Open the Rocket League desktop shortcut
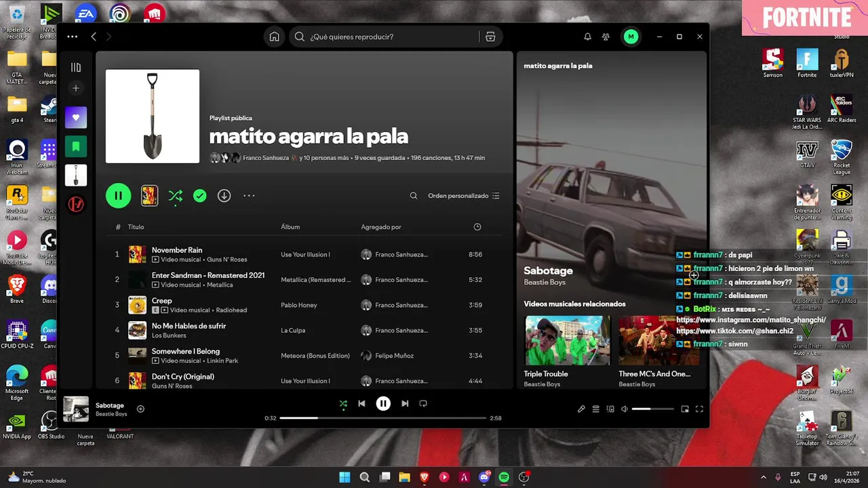The width and height of the screenshot is (868, 488). [842, 158]
